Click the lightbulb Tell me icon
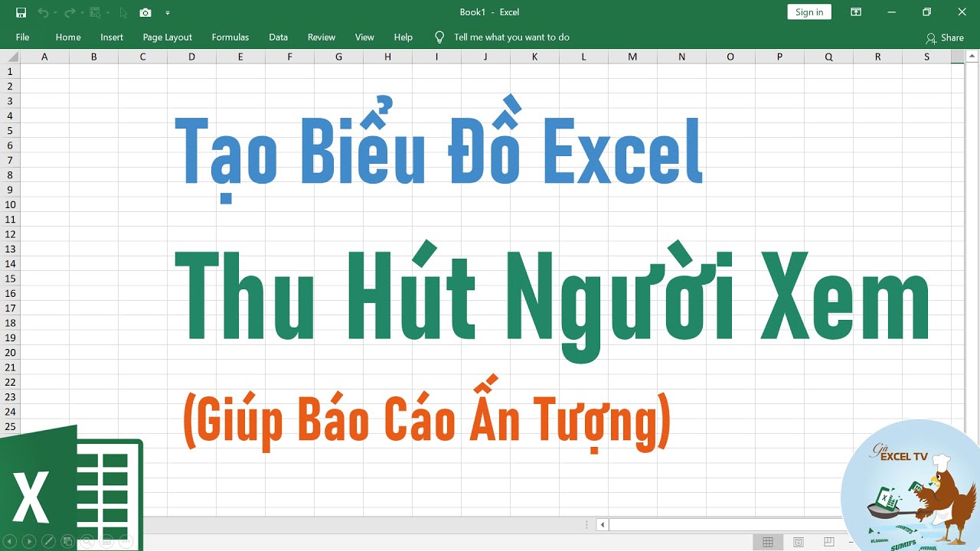 coord(439,37)
